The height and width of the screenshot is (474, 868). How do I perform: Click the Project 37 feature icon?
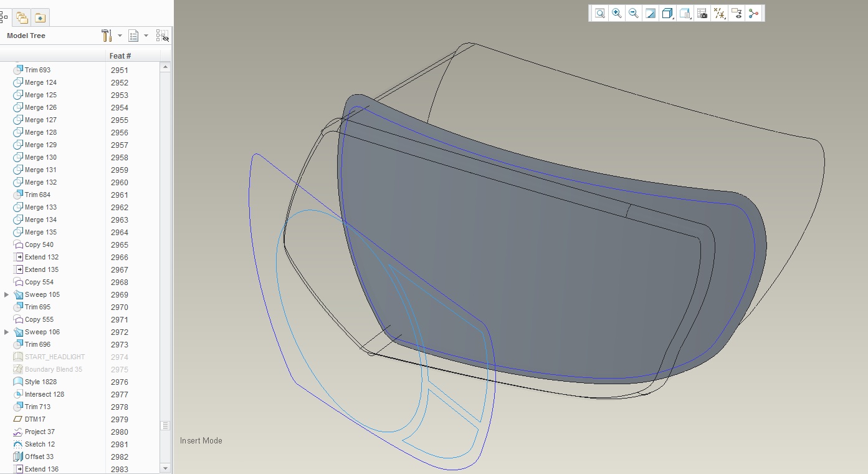pyautogui.click(x=18, y=432)
